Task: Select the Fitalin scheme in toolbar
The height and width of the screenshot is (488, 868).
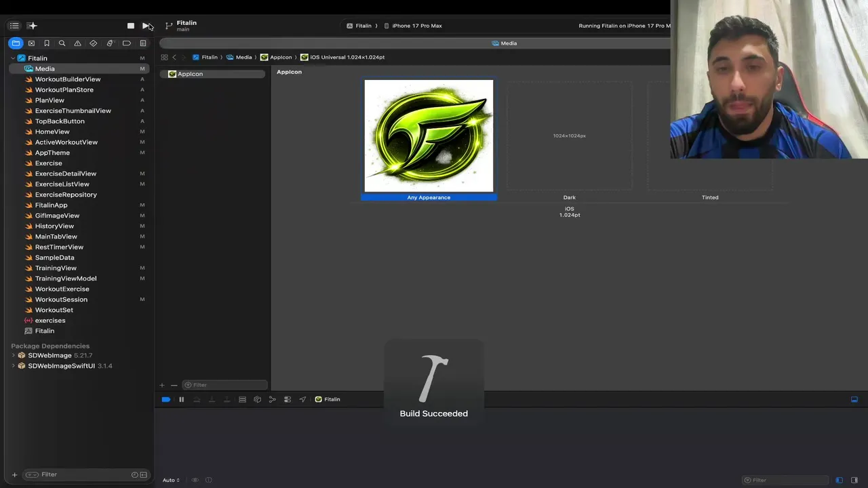Action: tap(359, 26)
